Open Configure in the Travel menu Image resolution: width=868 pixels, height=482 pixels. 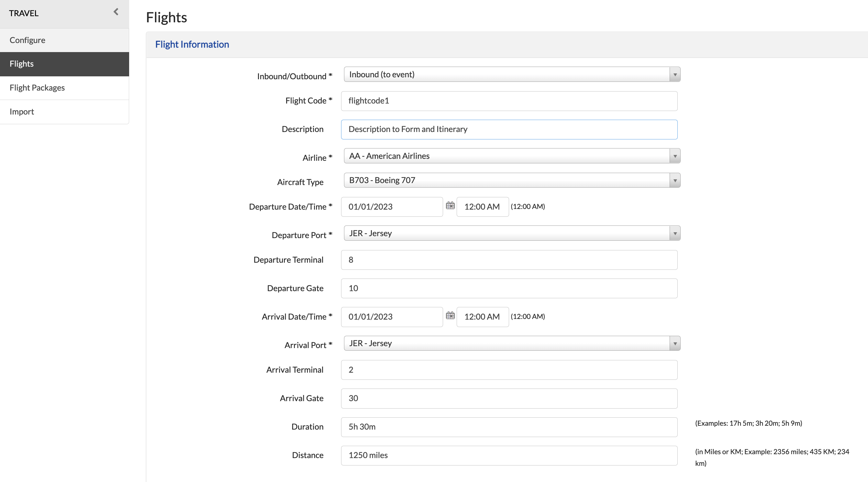(64, 40)
